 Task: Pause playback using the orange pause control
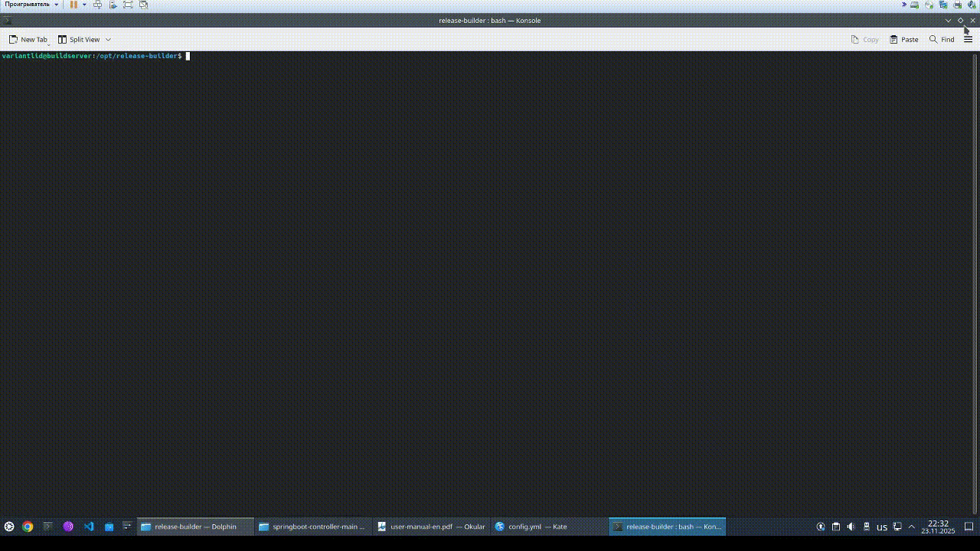point(73,5)
